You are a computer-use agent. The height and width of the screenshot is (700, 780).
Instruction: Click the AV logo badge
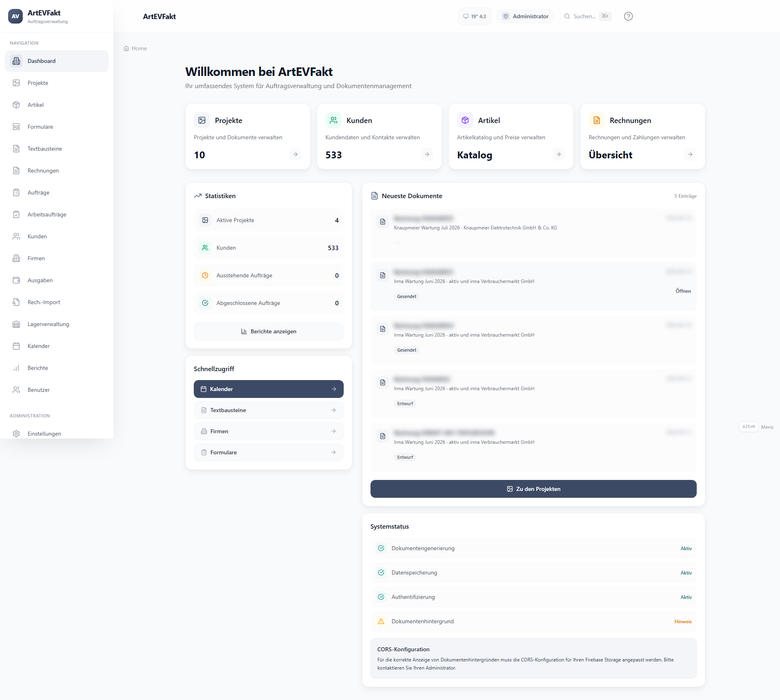pyautogui.click(x=15, y=16)
